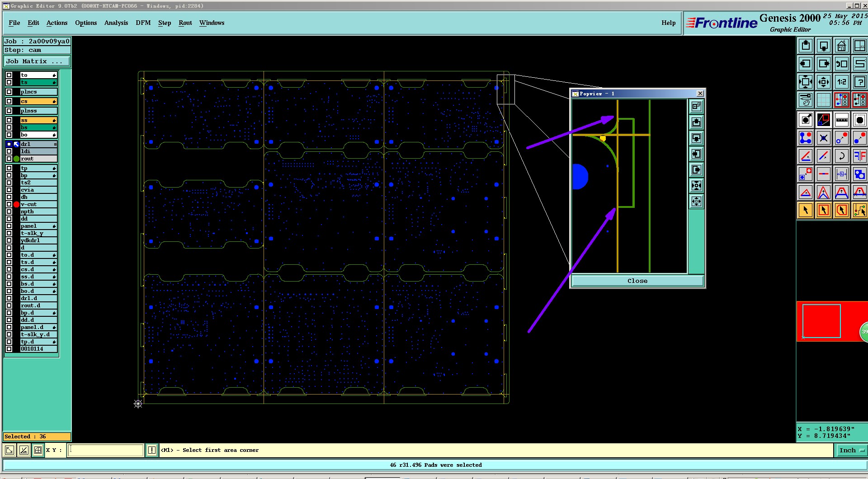Click the delete feature X icon
868x479 pixels.
click(824, 138)
